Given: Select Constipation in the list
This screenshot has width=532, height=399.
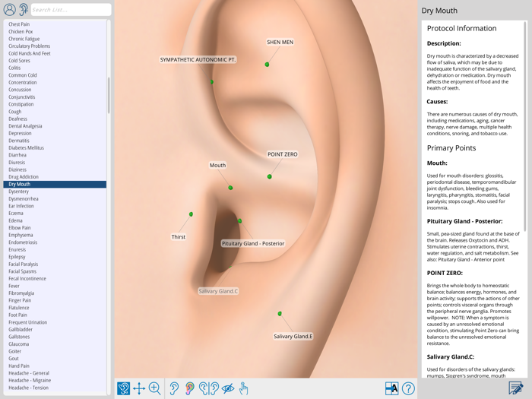Looking at the screenshot, I should [x=55, y=104].
